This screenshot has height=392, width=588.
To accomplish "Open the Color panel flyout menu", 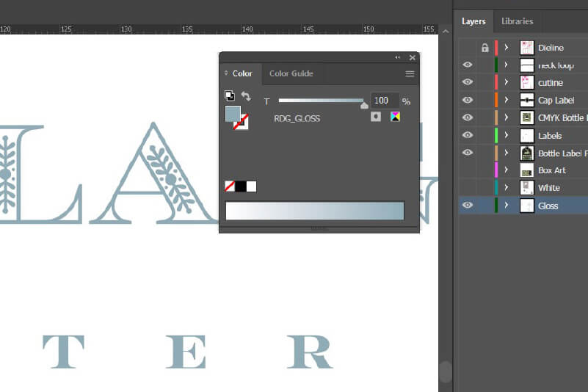I will click(410, 73).
